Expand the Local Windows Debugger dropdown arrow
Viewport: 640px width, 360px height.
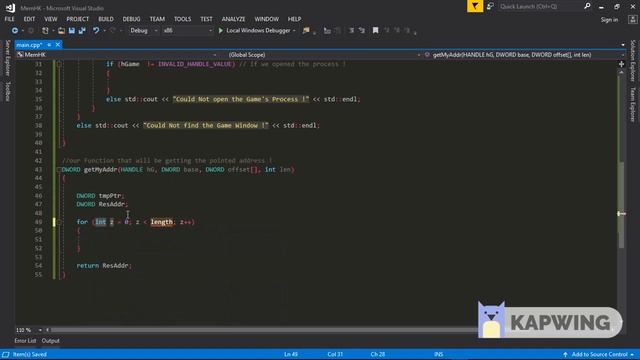pyautogui.click(x=294, y=31)
